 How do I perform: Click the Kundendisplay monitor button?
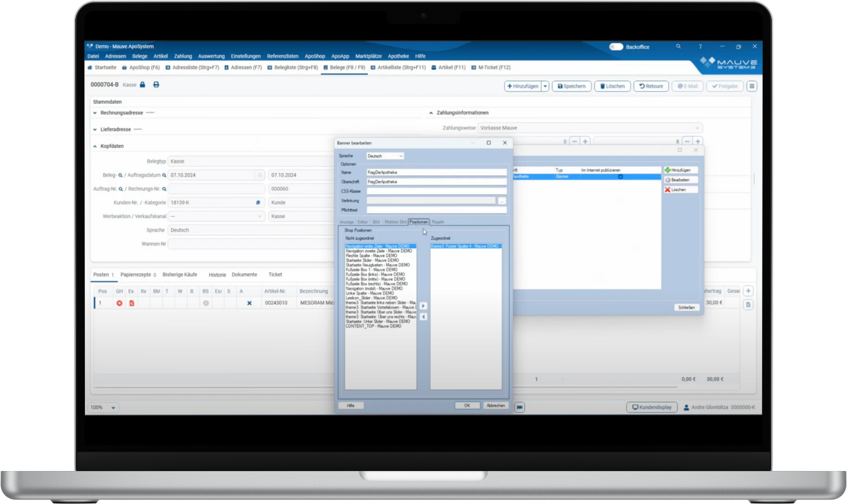[651, 407]
